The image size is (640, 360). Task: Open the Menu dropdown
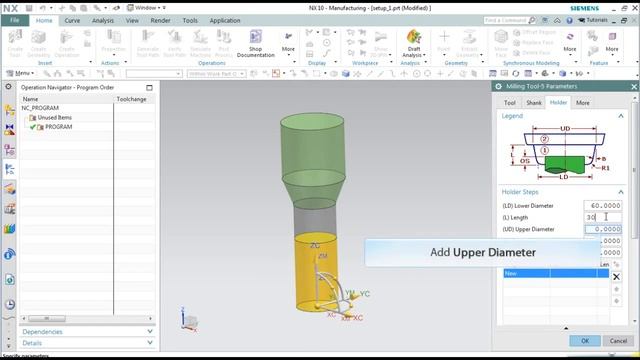click(x=20, y=73)
